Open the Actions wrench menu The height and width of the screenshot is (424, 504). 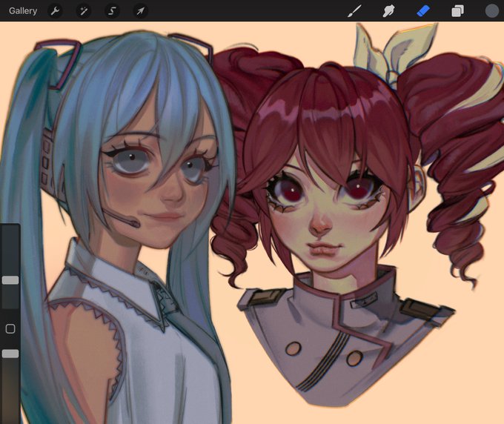pyautogui.click(x=56, y=11)
